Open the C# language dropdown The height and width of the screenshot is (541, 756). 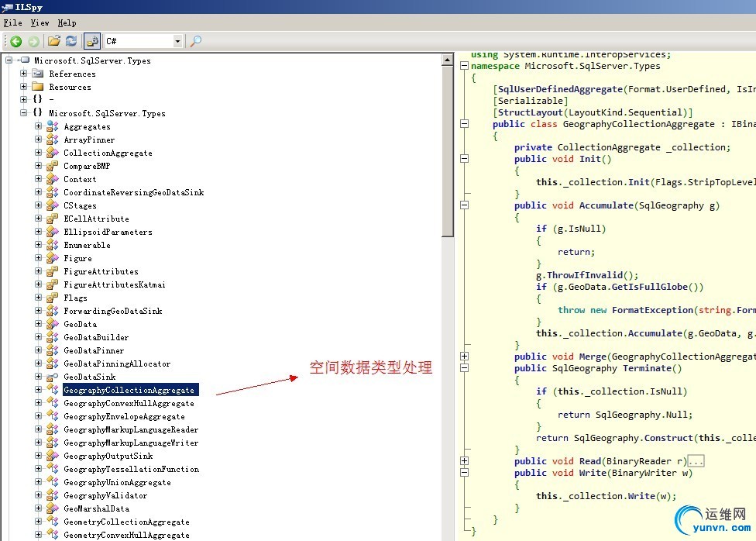(177, 41)
